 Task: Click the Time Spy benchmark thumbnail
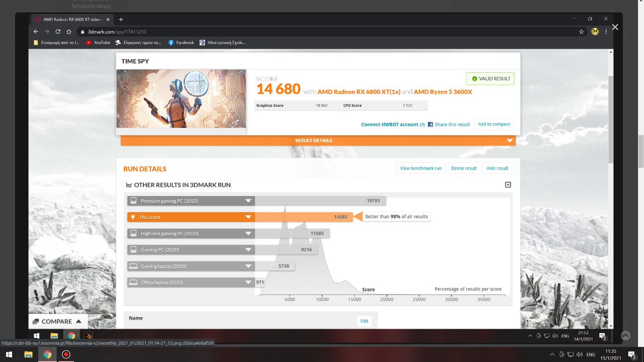(x=181, y=99)
